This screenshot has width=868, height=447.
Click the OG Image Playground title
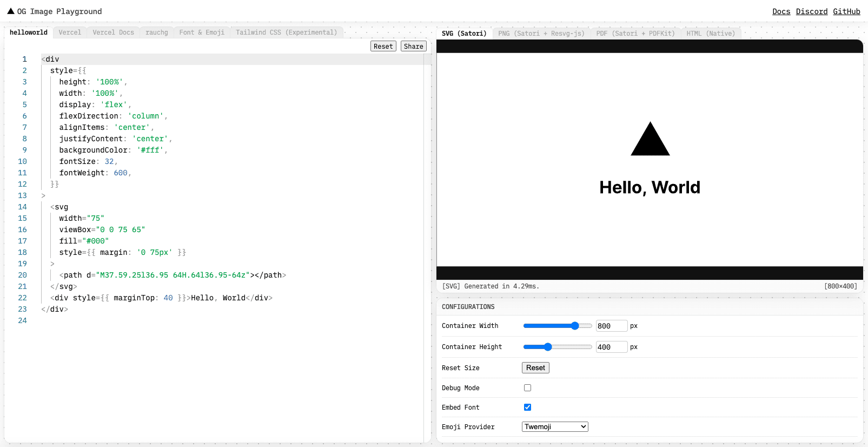(x=59, y=11)
